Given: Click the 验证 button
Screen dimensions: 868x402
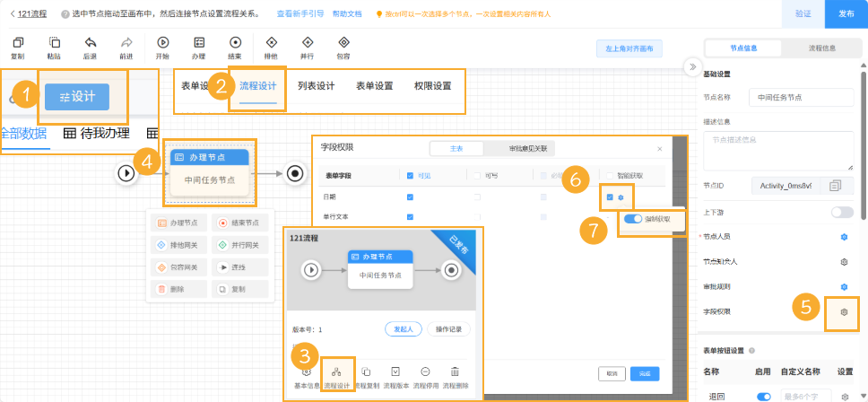Looking at the screenshot, I should pos(803,13).
